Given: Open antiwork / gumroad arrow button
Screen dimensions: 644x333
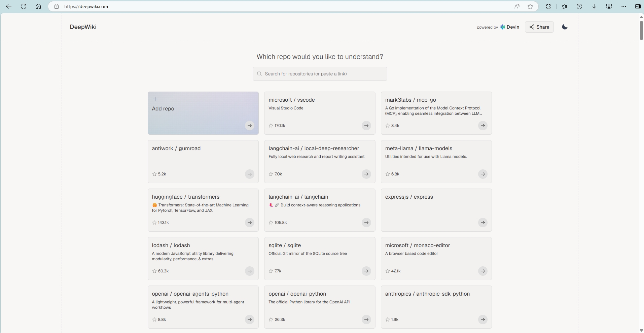Looking at the screenshot, I should coord(249,174).
